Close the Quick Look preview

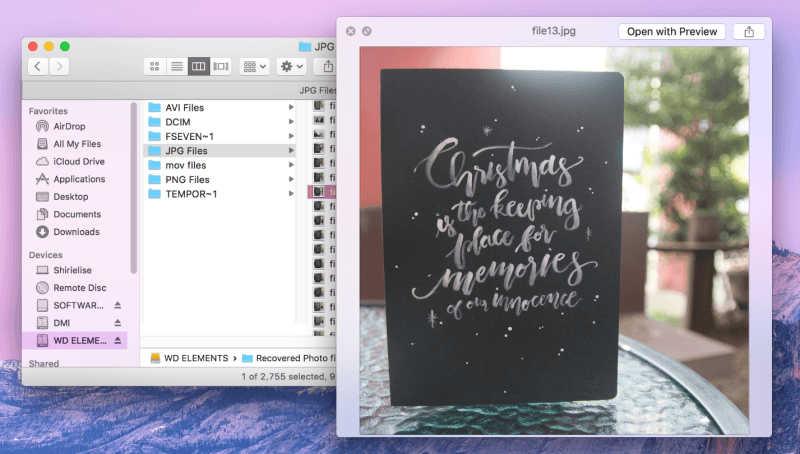tap(350, 31)
